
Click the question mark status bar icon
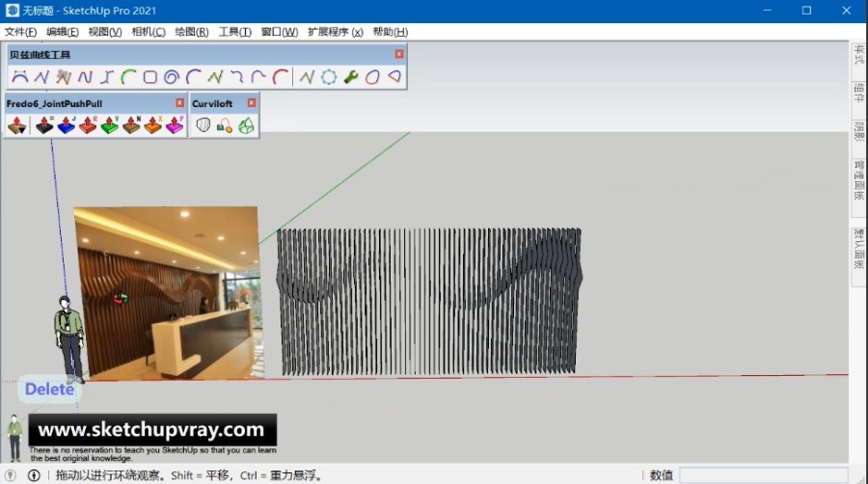click(x=10, y=475)
